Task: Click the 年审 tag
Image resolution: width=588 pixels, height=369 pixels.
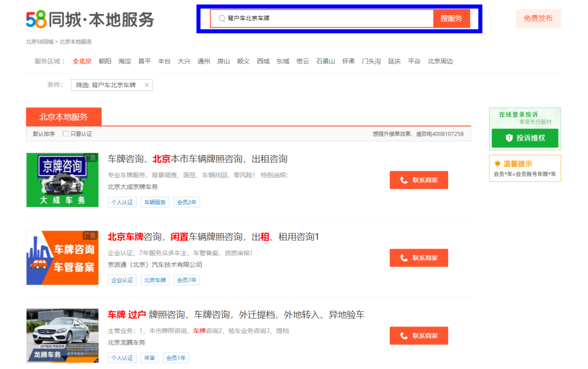Action: pyautogui.click(x=150, y=358)
